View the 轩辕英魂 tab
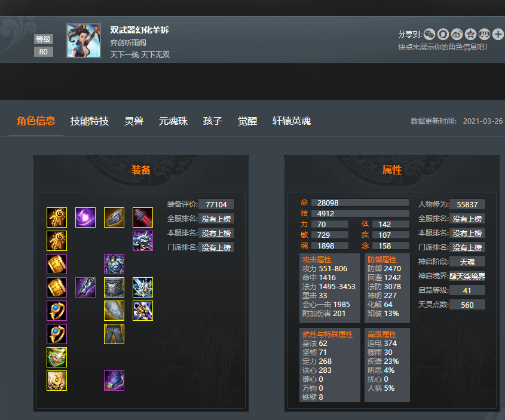The height and width of the screenshot is (420, 505). (x=292, y=121)
